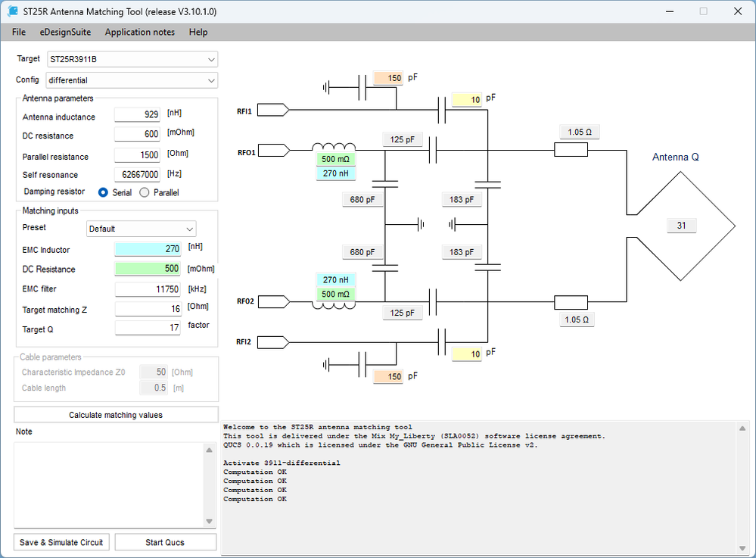The image size is (756, 558).
Task: Focus the Parallel resistance input field
Action: [137, 154]
